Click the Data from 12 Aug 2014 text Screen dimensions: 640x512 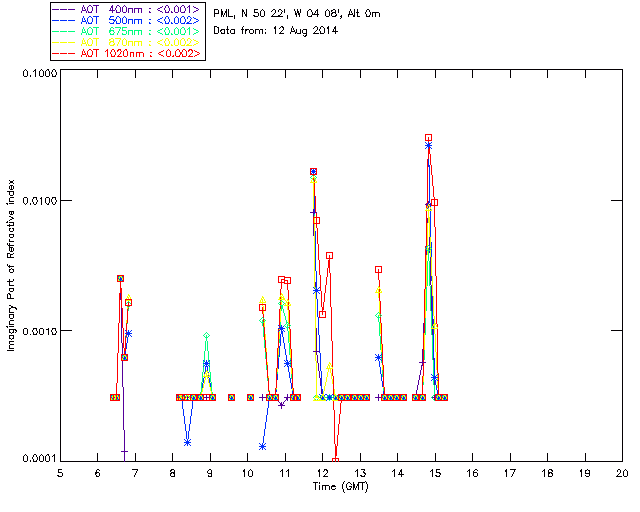click(276, 31)
